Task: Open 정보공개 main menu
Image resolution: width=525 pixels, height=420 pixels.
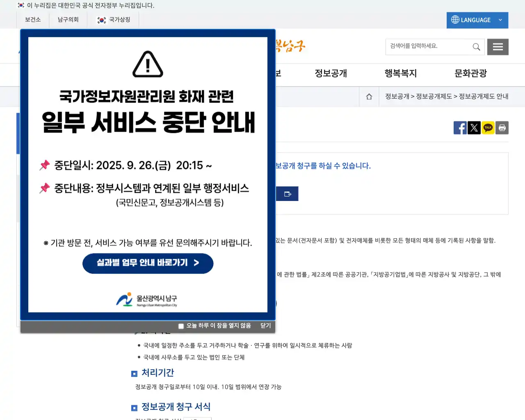Action: point(331,73)
